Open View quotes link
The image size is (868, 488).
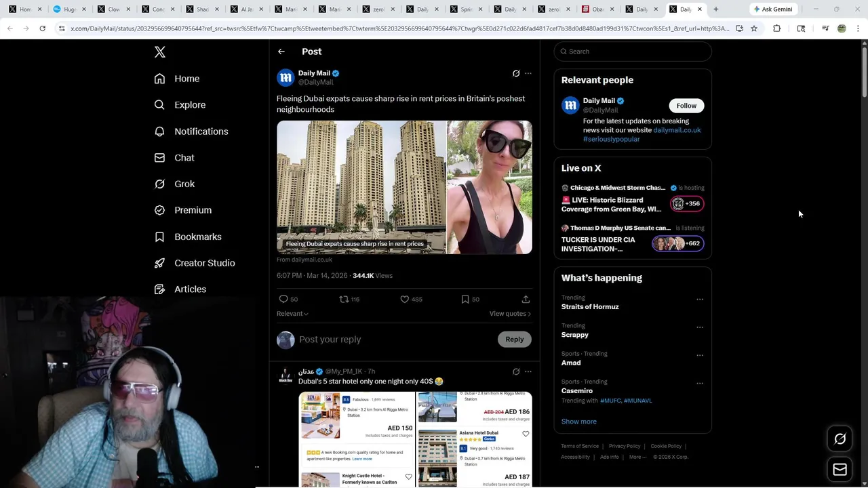coord(510,314)
